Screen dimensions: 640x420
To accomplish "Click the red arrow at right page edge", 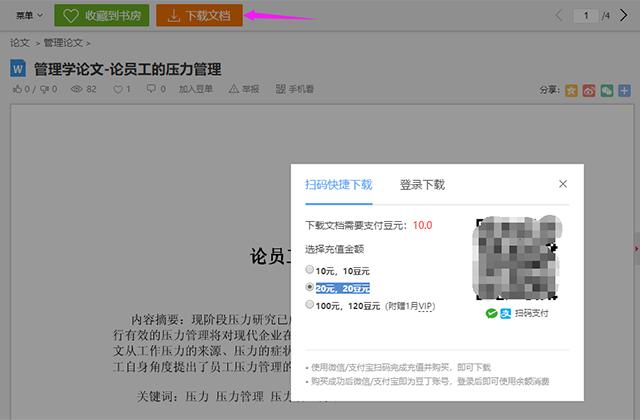I will click(636, 248).
